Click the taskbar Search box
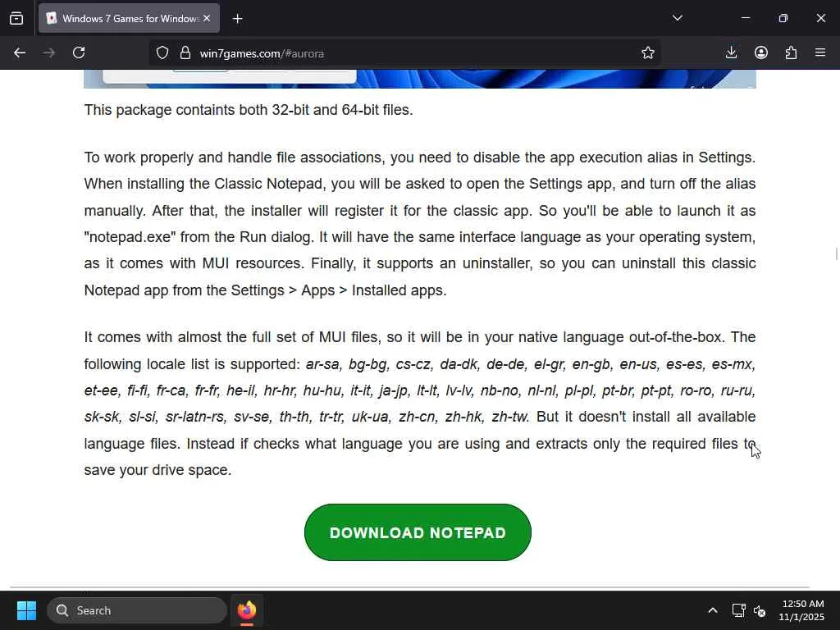The height and width of the screenshot is (630, 840). pos(137,610)
